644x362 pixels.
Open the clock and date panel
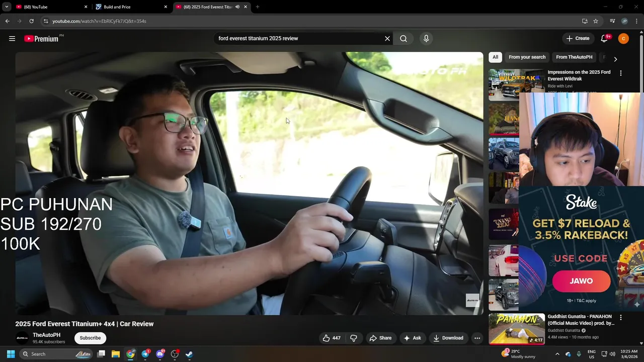pyautogui.click(x=629, y=354)
